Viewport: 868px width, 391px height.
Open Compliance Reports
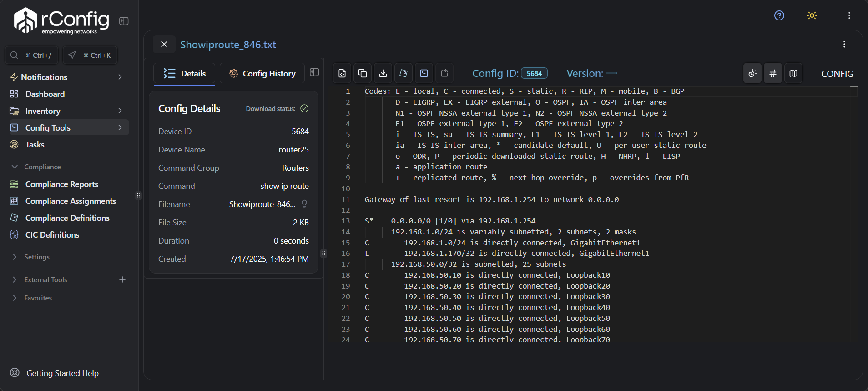pos(69,184)
